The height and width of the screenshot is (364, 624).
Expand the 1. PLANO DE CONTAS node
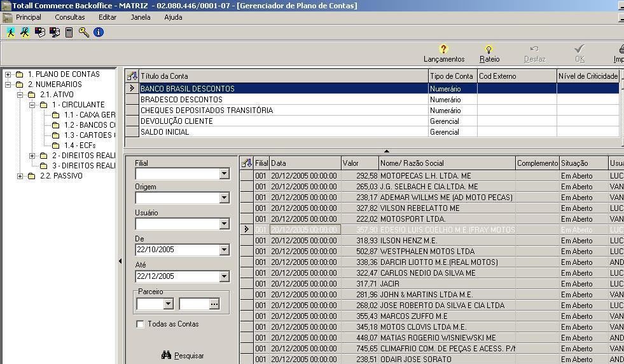click(x=8, y=74)
